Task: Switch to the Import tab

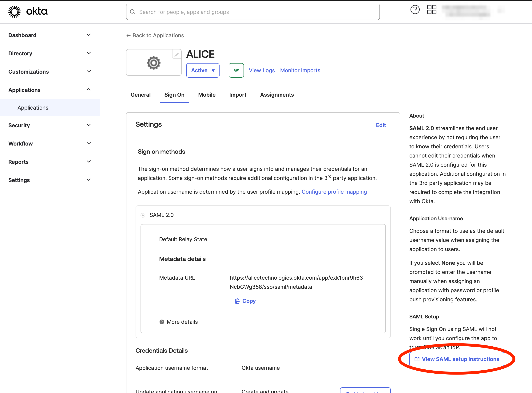Action: (x=238, y=95)
